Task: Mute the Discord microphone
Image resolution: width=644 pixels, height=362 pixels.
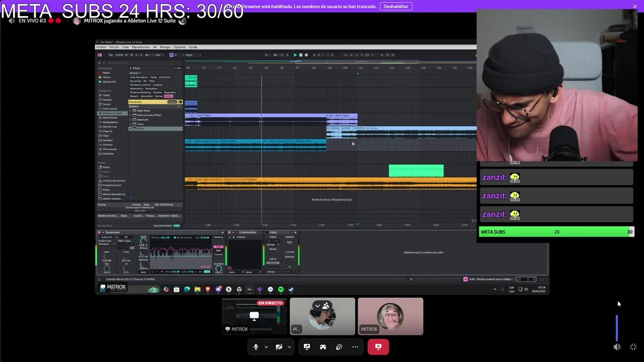Action: [x=256, y=347]
